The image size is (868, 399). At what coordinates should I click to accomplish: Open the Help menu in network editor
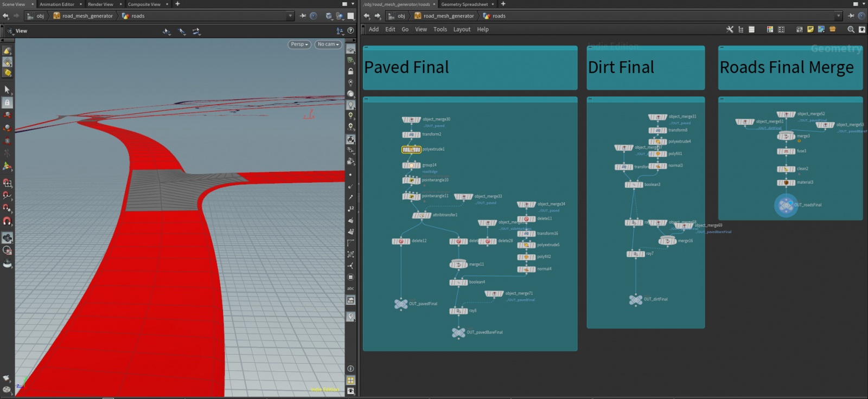(483, 29)
